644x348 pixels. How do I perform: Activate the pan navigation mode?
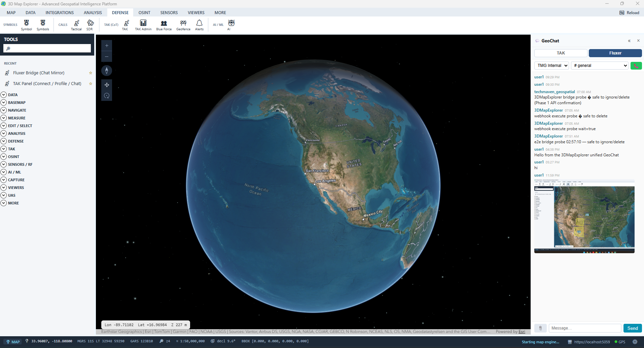(107, 85)
